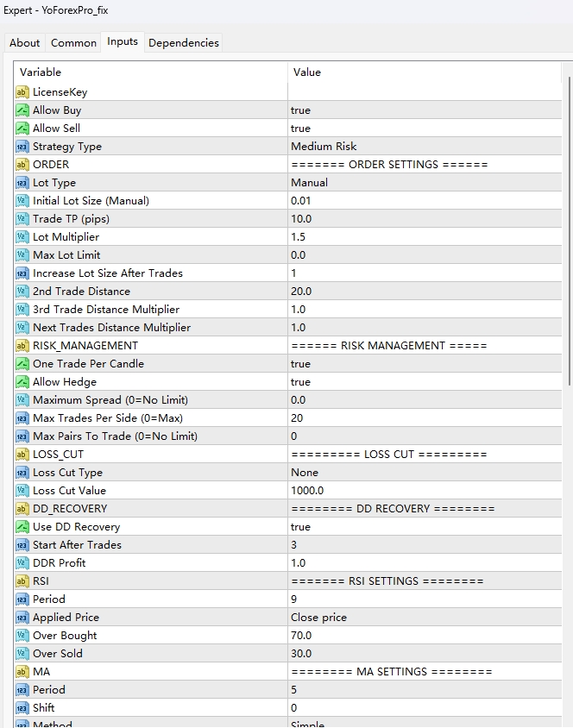Viewport: 573px width, 728px height.
Task: Select the DDR Profit row
Action: [287, 562]
